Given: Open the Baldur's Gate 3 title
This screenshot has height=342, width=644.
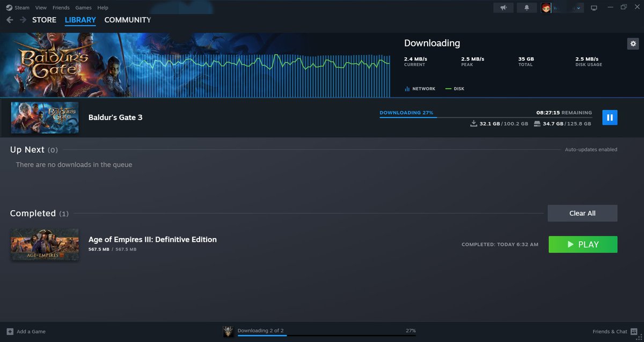Looking at the screenshot, I should (115, 117).
